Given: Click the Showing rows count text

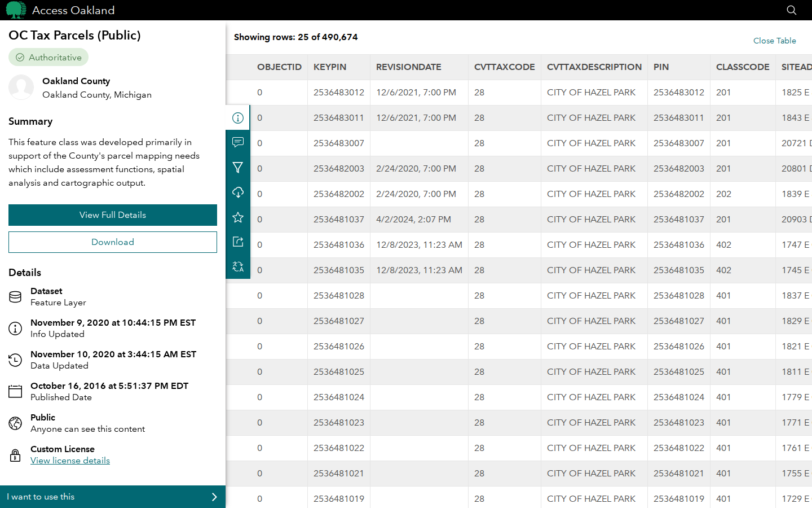Looking at the screenshot, I should (296, 37).
